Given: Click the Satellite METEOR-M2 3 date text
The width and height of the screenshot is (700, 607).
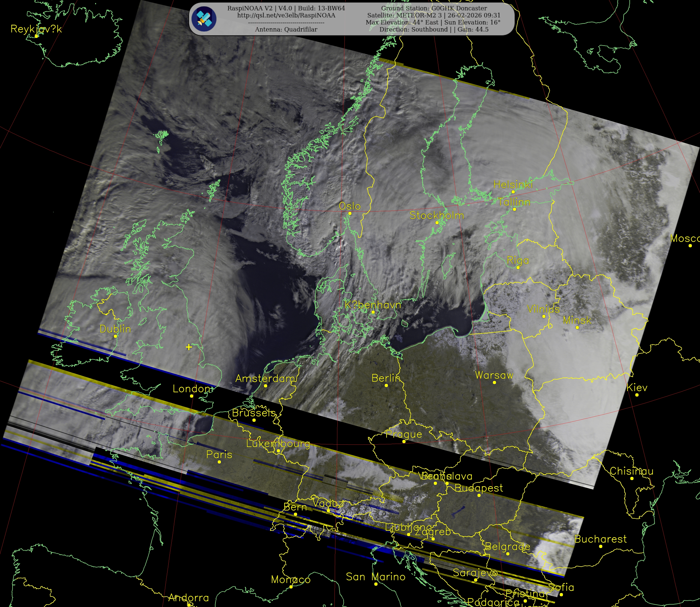Looking at the screenshot, I should [434, 16].
